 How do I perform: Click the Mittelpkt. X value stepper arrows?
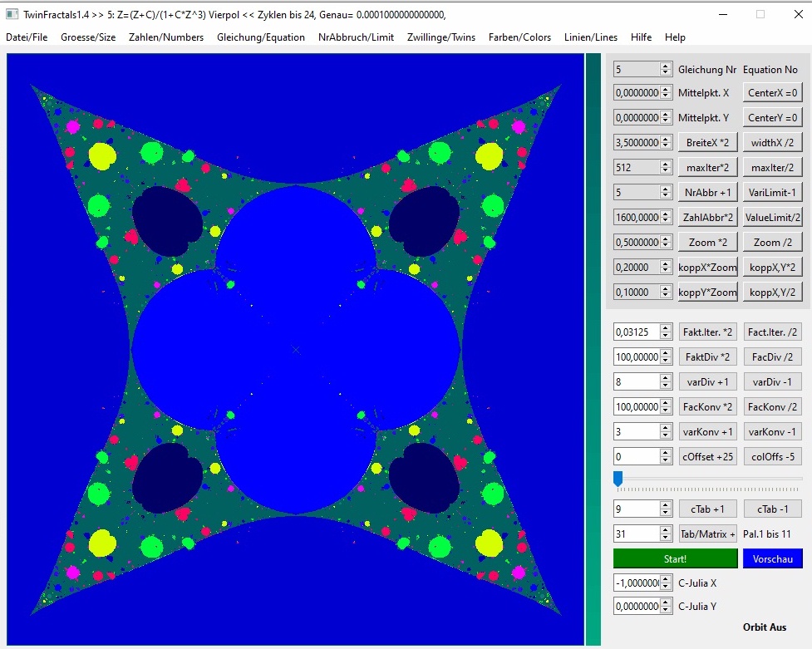(666, 93)
